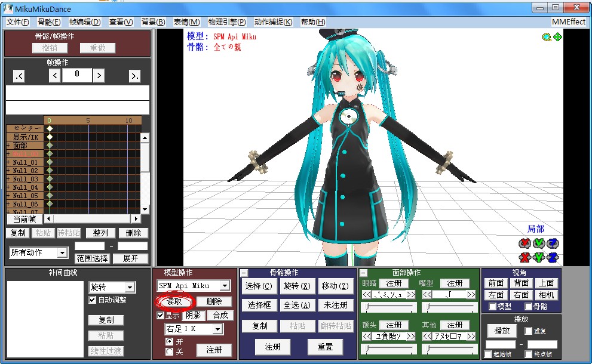This screenshot has height=364, width=592.
Task: Click next other morph >> arrow
Action: point(471,336)
